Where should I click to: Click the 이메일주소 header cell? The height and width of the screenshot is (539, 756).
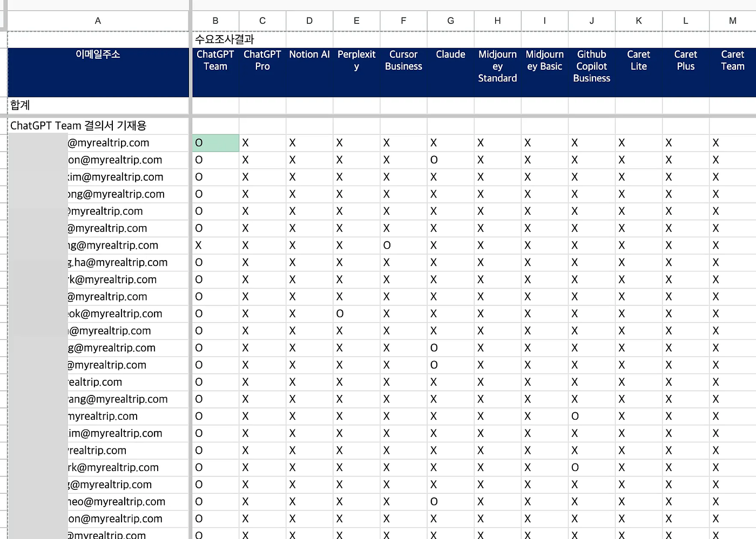click(x=98, y=72)
